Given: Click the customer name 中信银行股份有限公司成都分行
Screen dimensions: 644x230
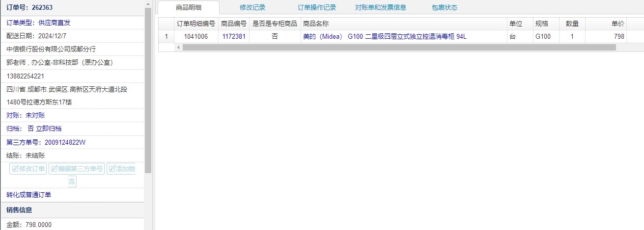Looking at the screenshot, I should pos(51,49).
